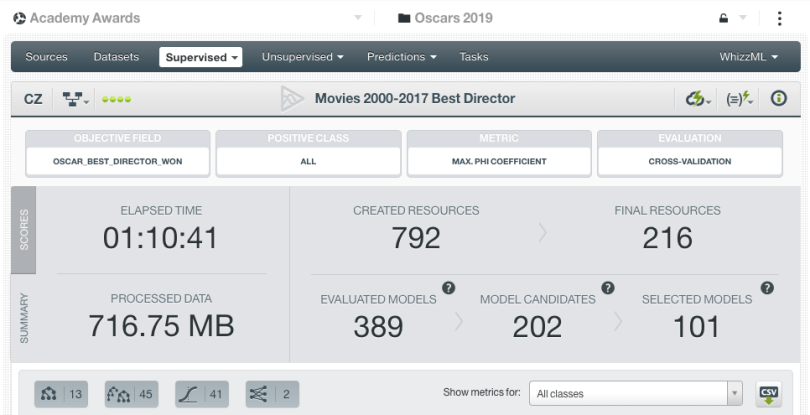Expand the dropdown arrow beside the padlock
The image size is (810, 415).
coord(743,18)
